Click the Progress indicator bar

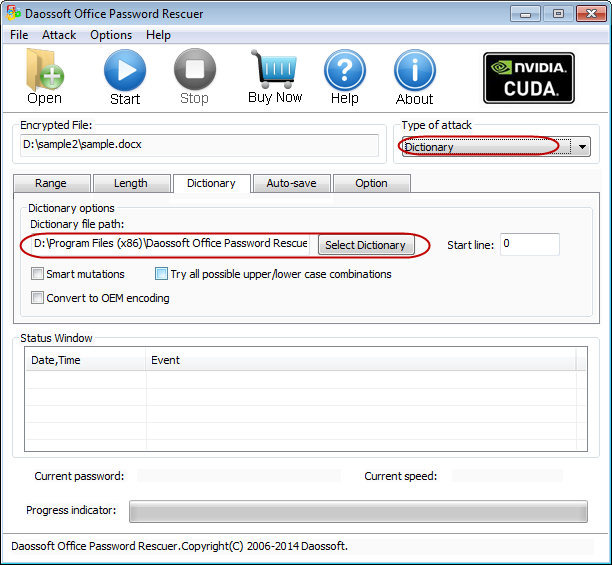[x=358, y=511]
